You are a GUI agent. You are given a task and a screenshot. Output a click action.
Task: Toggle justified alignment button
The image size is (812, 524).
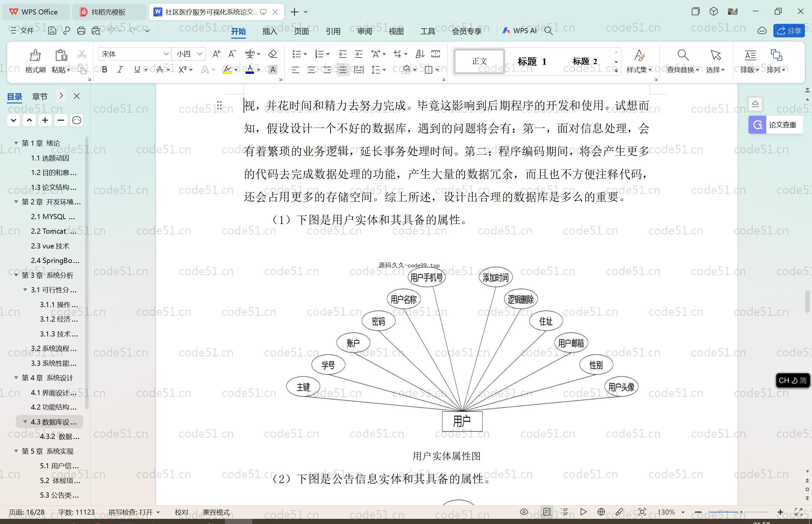point(343,70)
